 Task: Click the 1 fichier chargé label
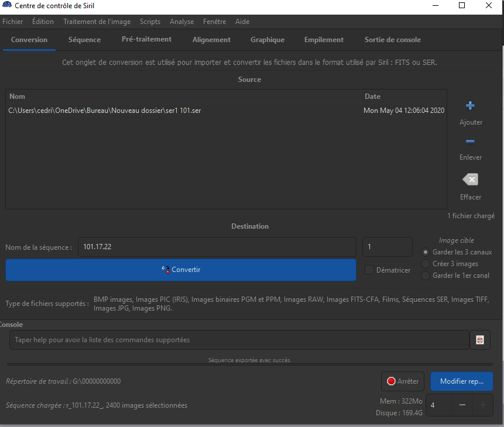471,216
